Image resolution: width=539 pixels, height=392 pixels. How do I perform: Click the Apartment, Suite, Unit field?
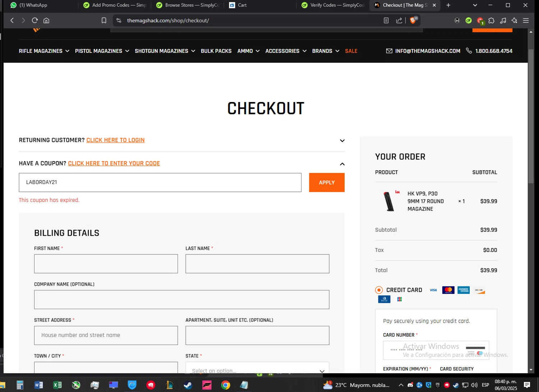(257, 335)
